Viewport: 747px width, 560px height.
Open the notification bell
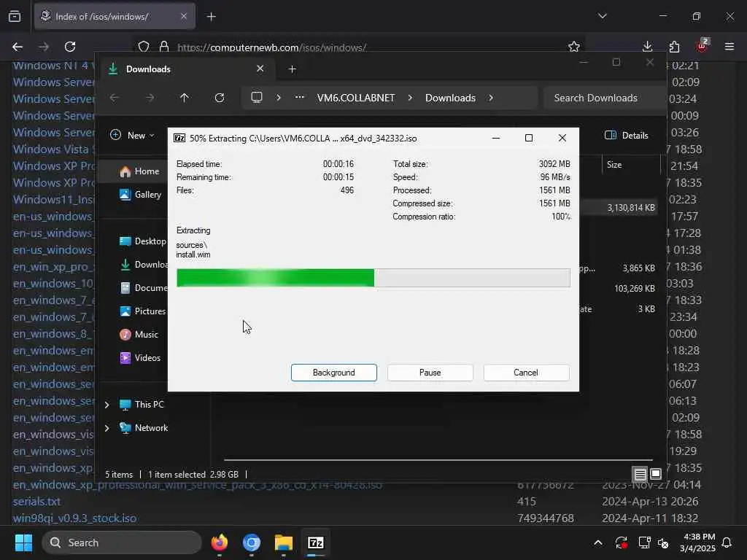pyautogui.click(x=727, y=542)
